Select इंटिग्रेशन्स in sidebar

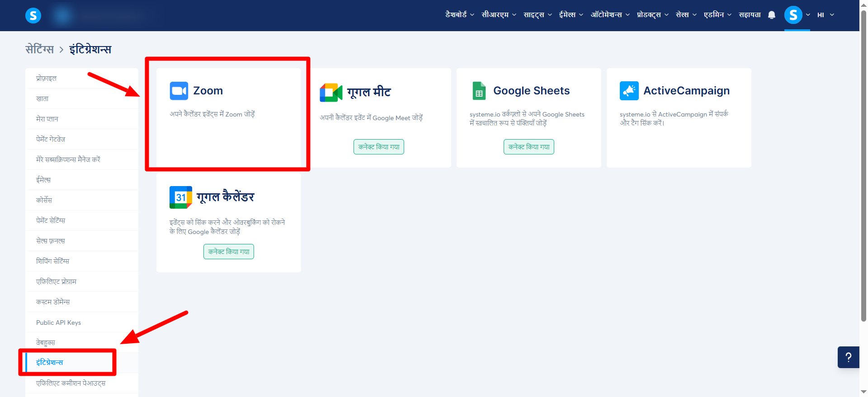[x=82, y=363]
